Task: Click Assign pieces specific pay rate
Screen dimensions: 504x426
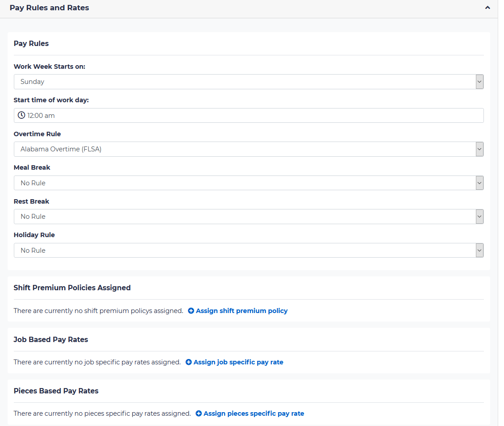Action: point(254,413)
